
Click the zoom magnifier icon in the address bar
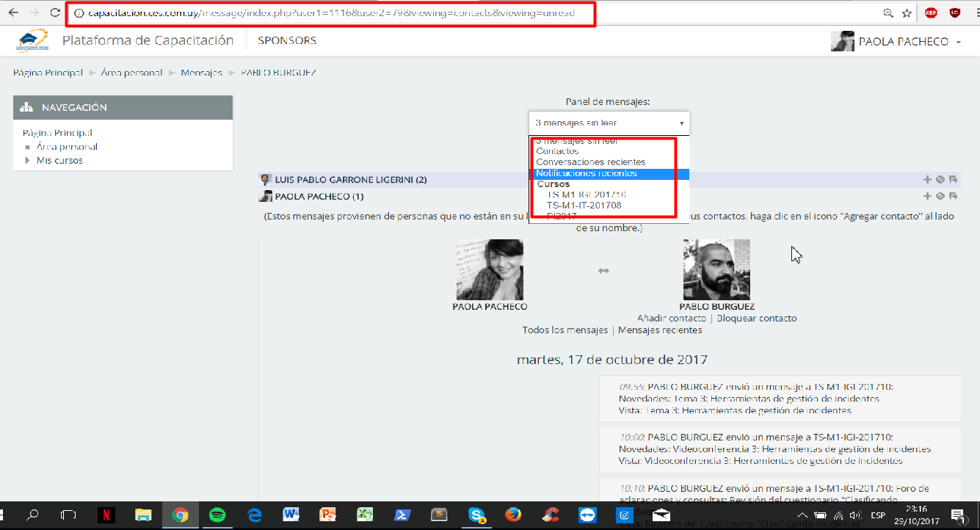(888, 12)
